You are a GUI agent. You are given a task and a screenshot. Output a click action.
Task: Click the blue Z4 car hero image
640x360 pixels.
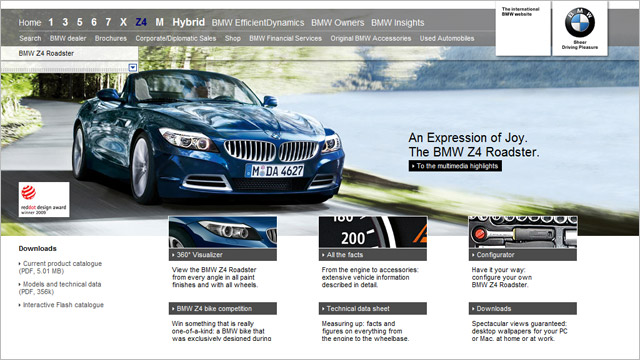(x=208, y=137)
